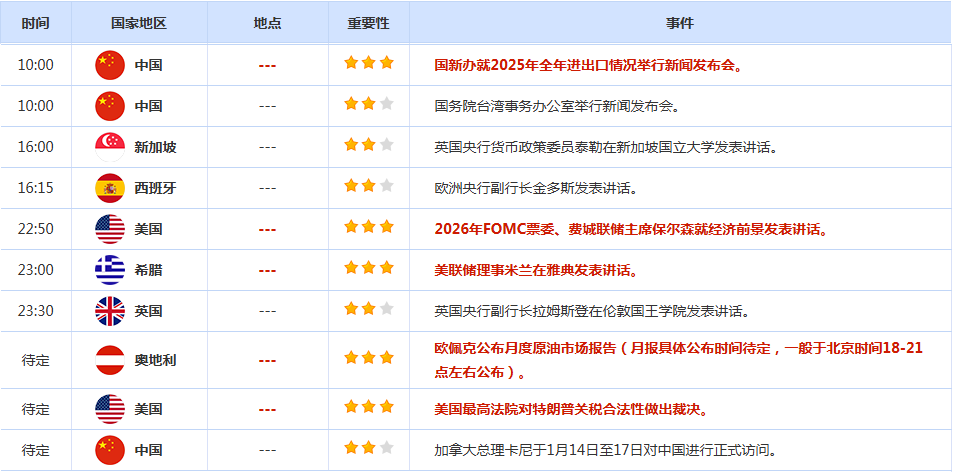The image size is (953, 472).
Task: Open the 国务院台湾事务办公室举行新闻发布会 event
Action: (557, 106)
